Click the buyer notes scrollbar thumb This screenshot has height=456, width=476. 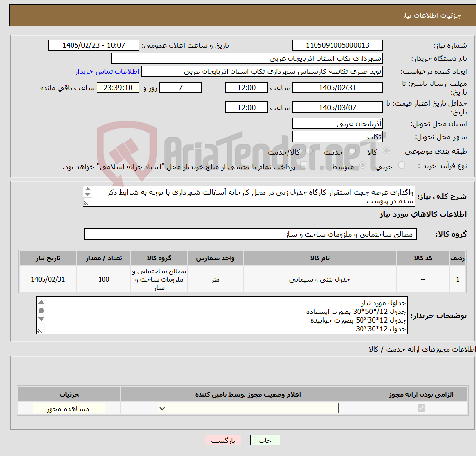42,311
